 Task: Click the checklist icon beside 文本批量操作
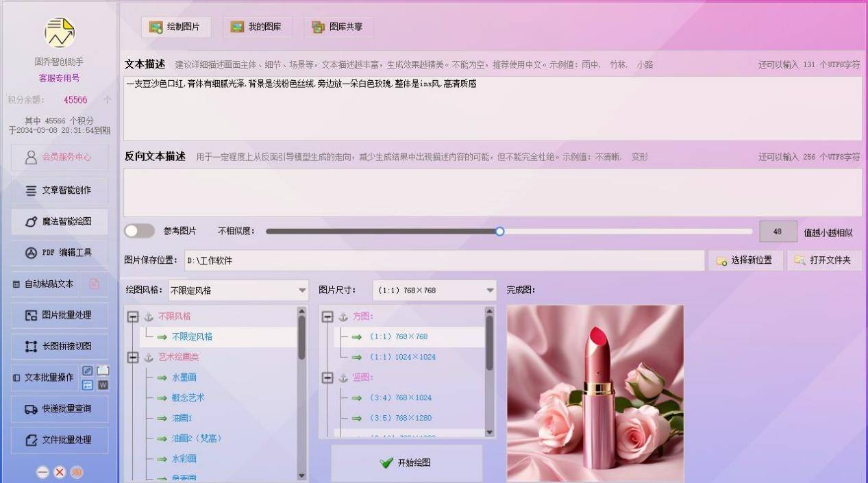88,385
